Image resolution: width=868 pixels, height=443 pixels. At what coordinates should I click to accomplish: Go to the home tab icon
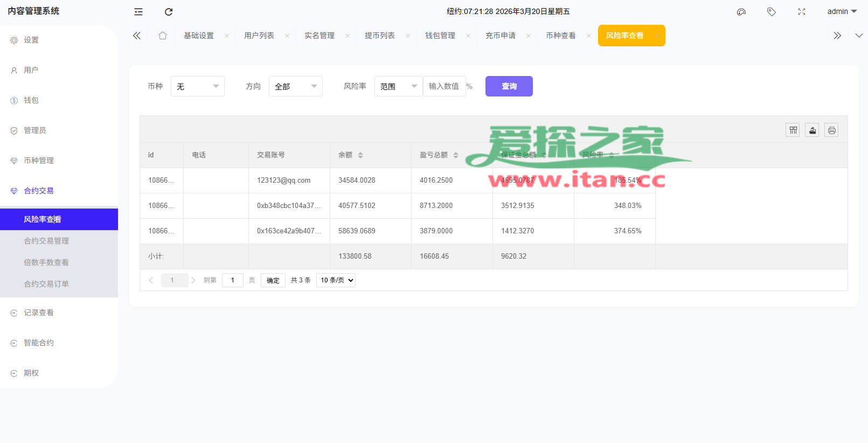pyautogui.click(x=163, y=36)
